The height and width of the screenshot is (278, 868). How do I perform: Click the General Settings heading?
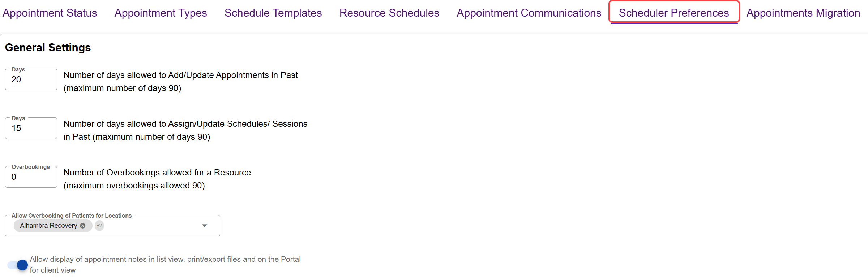[48, 48]
